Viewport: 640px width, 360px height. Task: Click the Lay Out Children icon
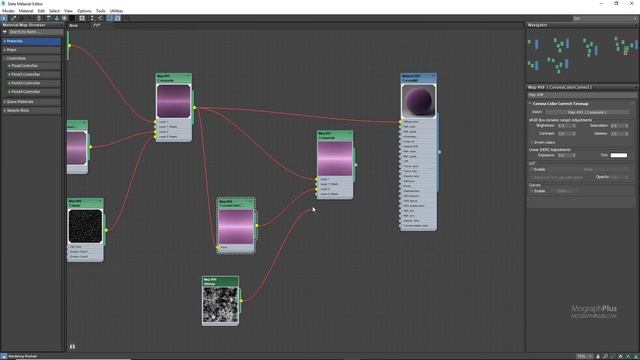tap(91, 18)
